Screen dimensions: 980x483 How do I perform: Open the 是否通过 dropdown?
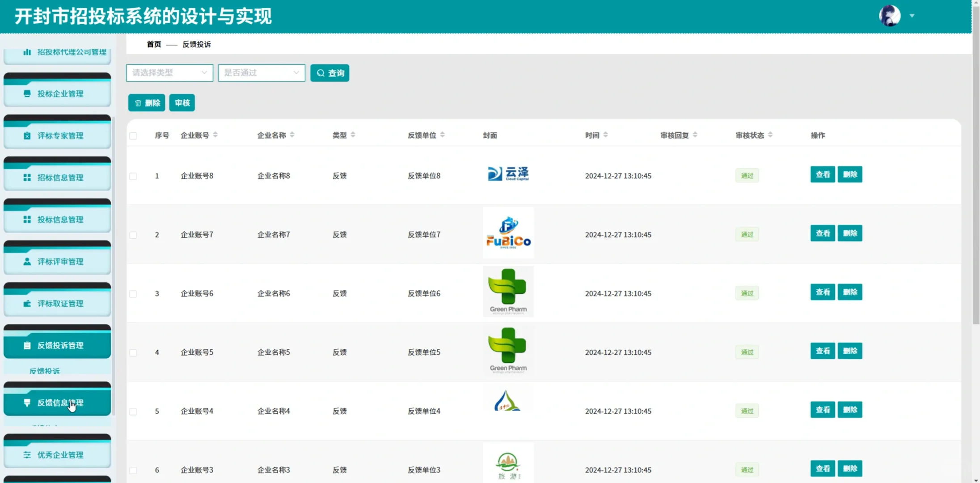(261, 72)
